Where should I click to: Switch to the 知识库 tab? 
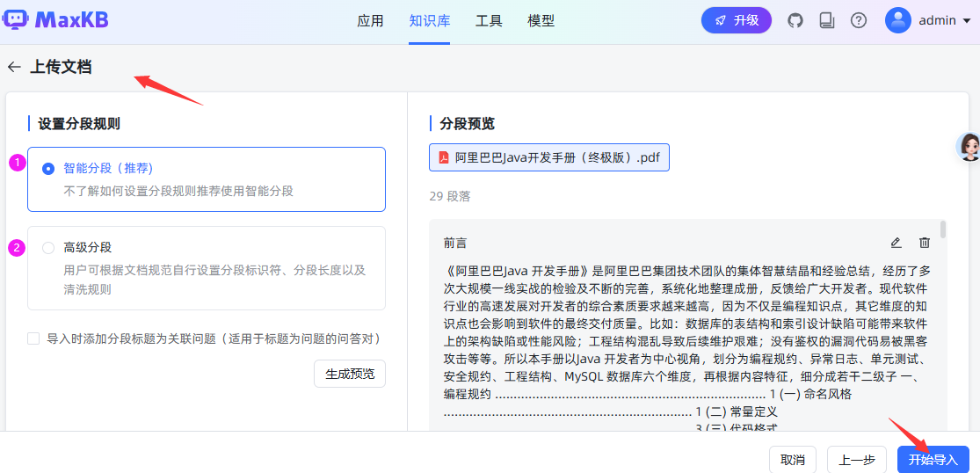[430, 20]
